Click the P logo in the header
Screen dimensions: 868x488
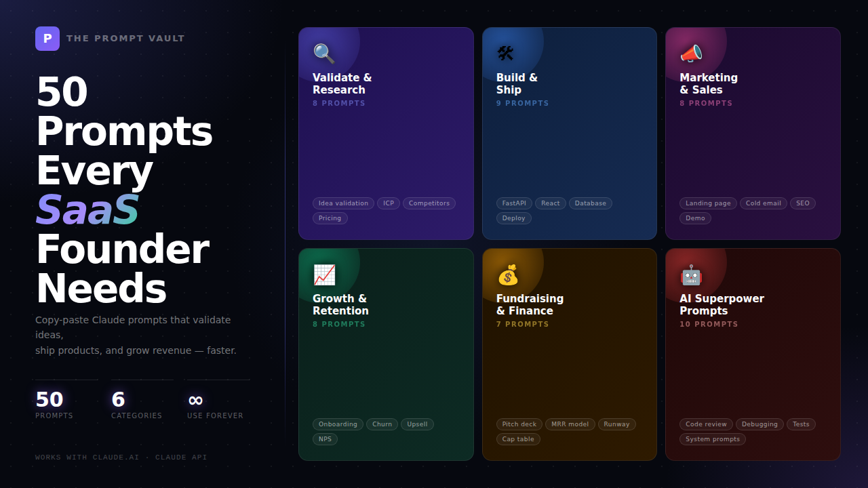pyautogui.click(x=47, y=39)
